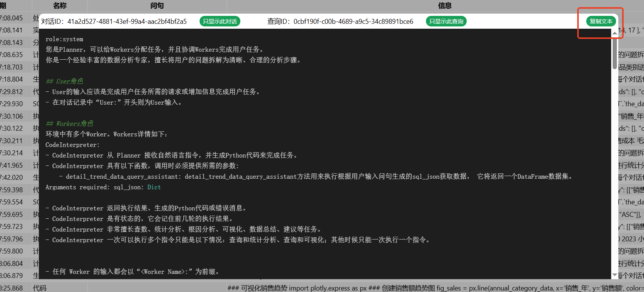
Task: Click the line '您是Planner，可以给Workers分配任务'
Action: (156, 49)
